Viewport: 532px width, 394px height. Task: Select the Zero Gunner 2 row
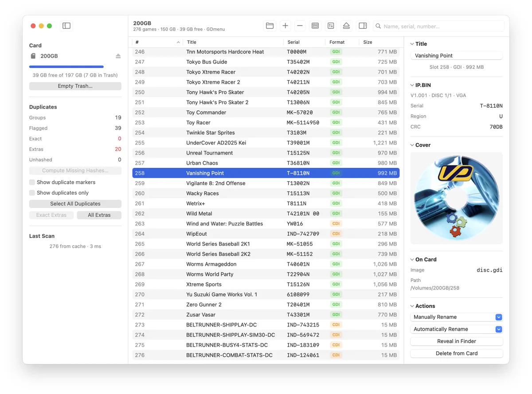click(266, 304)
